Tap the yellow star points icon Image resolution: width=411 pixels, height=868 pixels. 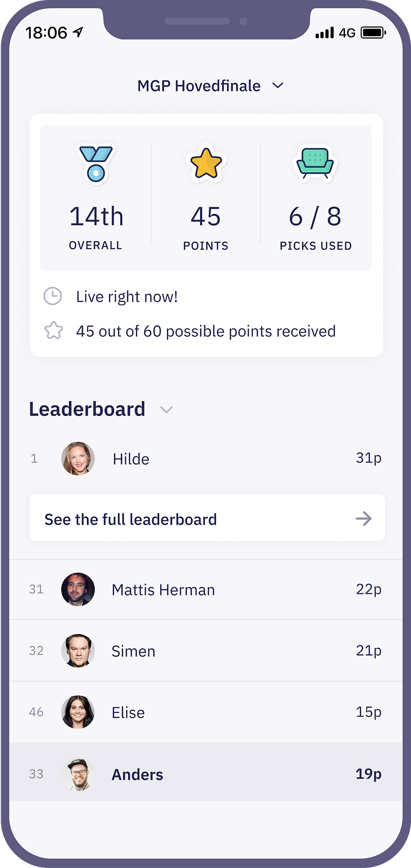206,163
